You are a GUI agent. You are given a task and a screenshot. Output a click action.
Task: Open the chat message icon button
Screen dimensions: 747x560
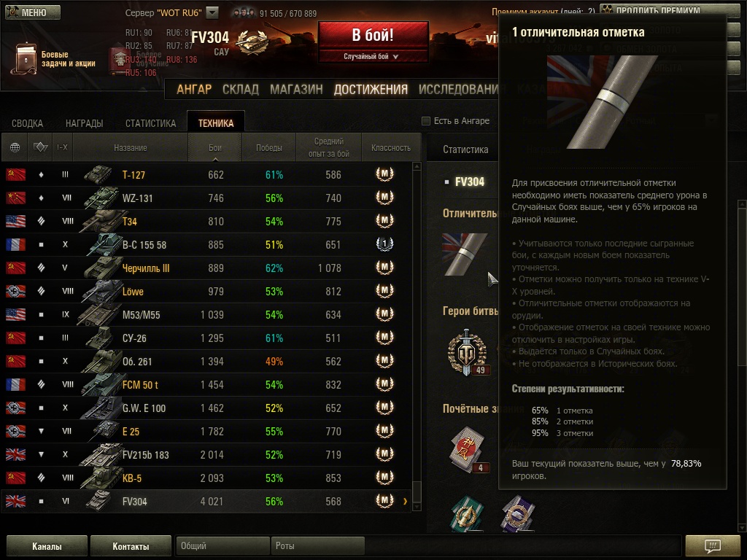712,545
